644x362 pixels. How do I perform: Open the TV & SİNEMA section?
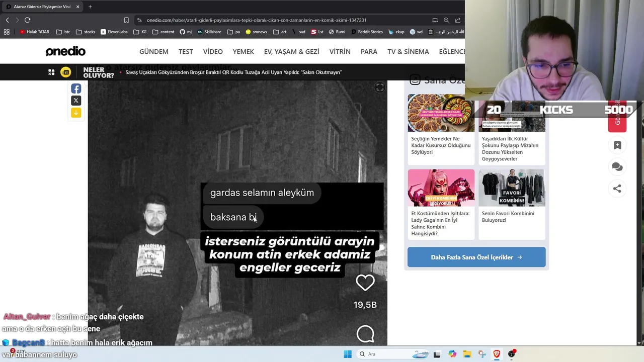(x=408, y=52)
